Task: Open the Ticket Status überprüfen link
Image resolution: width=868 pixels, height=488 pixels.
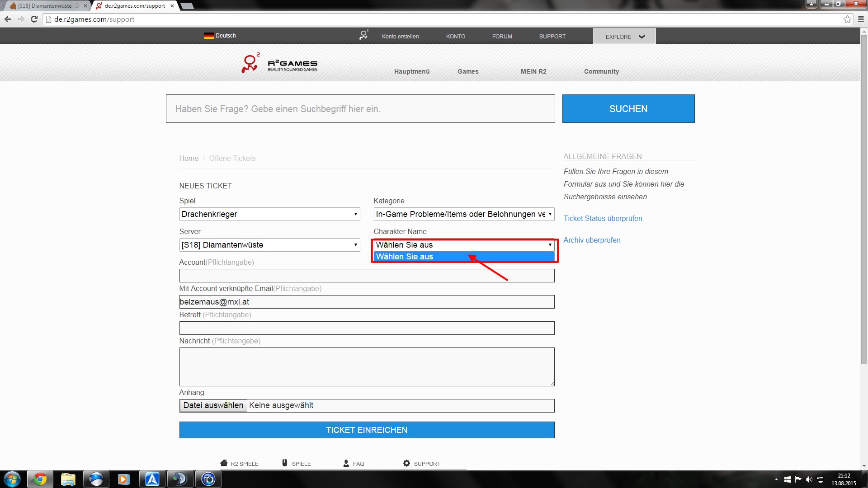Action: click(603, 218)
